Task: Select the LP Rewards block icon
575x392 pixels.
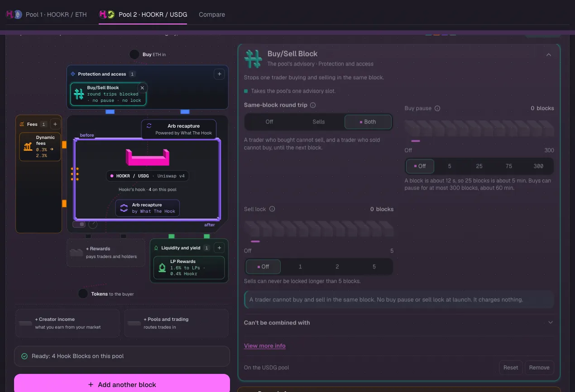Action: click(x=162, y=268)
